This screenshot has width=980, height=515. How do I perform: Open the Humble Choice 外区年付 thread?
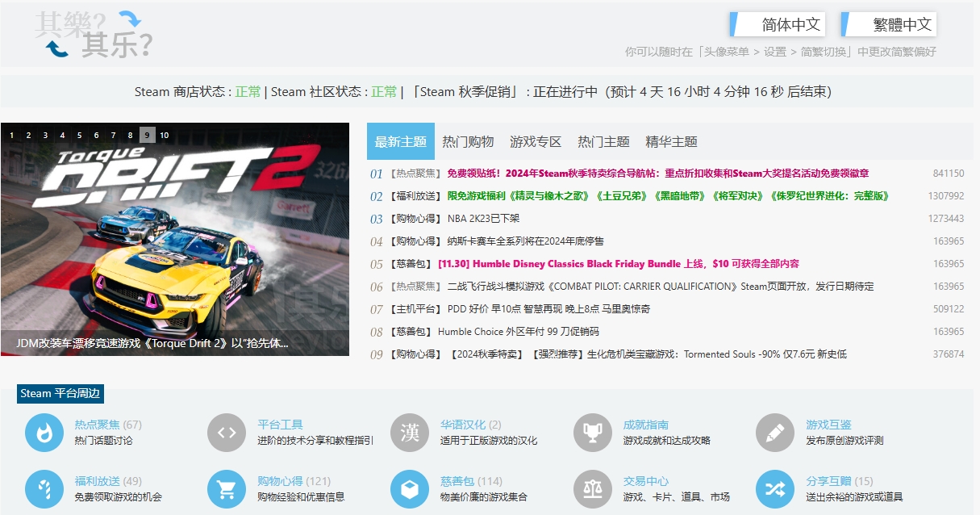(518, 332)
